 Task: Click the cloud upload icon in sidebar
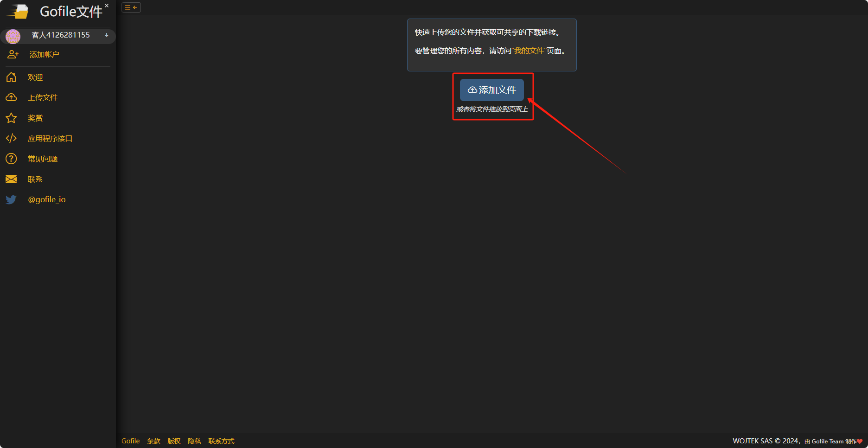11,98
